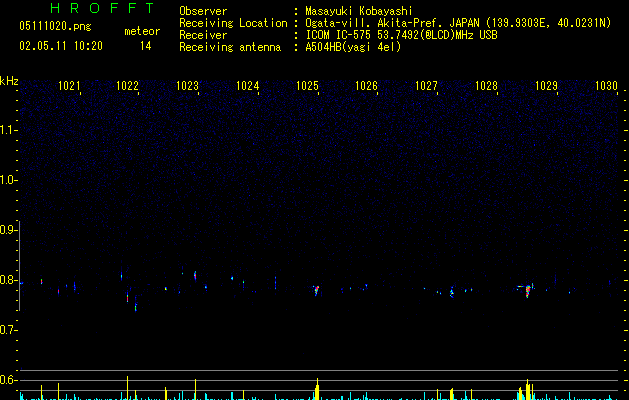Click the kHz axis unit label
The height and width of the screenshot is (400, 629).
point(9,81)
